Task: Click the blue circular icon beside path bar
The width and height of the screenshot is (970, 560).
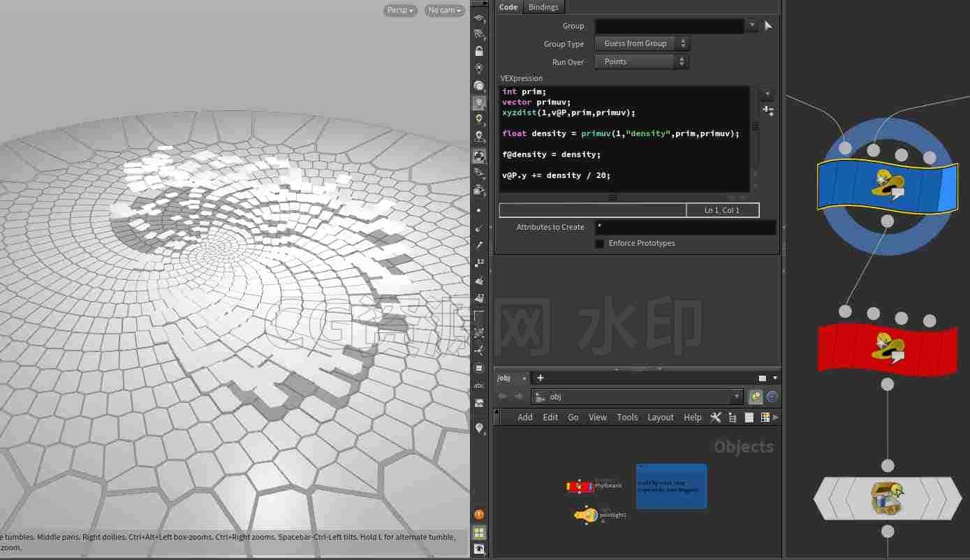Action: pos(772,397)
